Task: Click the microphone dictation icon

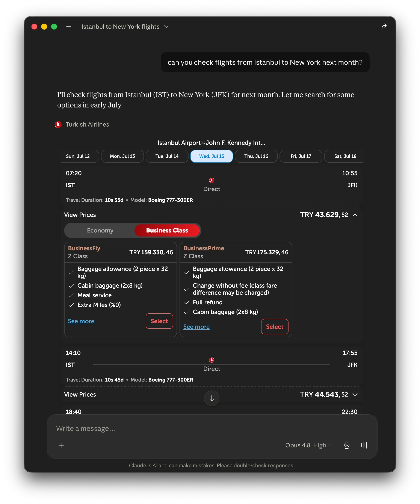Action: pyautogui.click(x=347, y=445)
